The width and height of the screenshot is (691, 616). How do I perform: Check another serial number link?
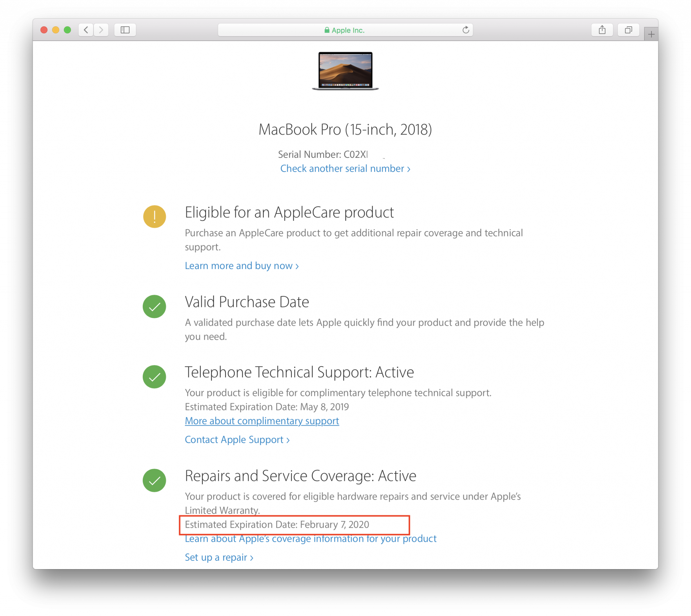(x=345, y=169)
